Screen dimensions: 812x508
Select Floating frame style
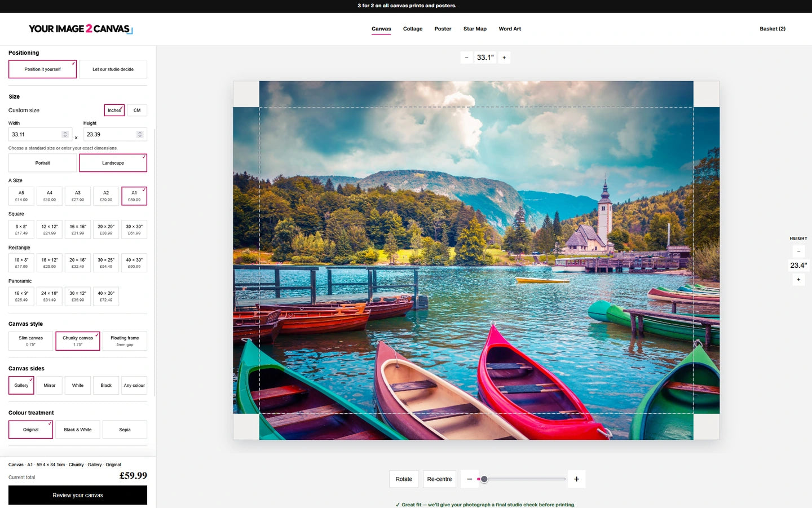pyautogui.click(x=125, y=341)
